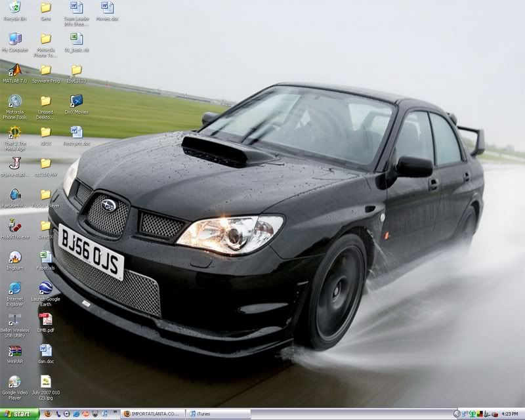
Task: Select the Spyware Prog folder
Action: click(x=45, y=70)
